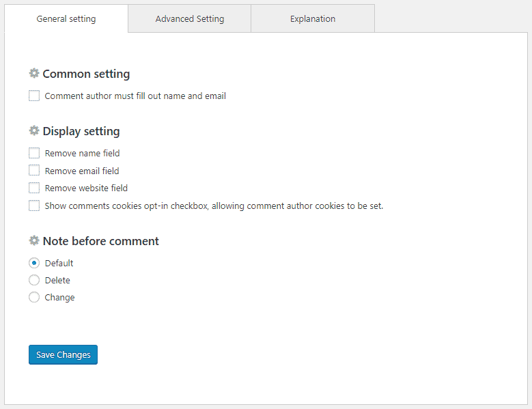Check the Remove email field box
This screenshot has width=532, height=409.
pos(34,170)
